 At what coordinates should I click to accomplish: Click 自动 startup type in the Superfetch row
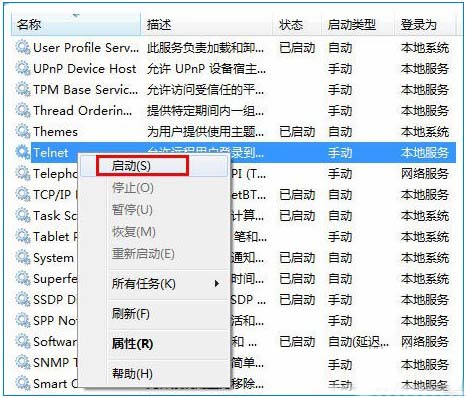click(340, 279)
